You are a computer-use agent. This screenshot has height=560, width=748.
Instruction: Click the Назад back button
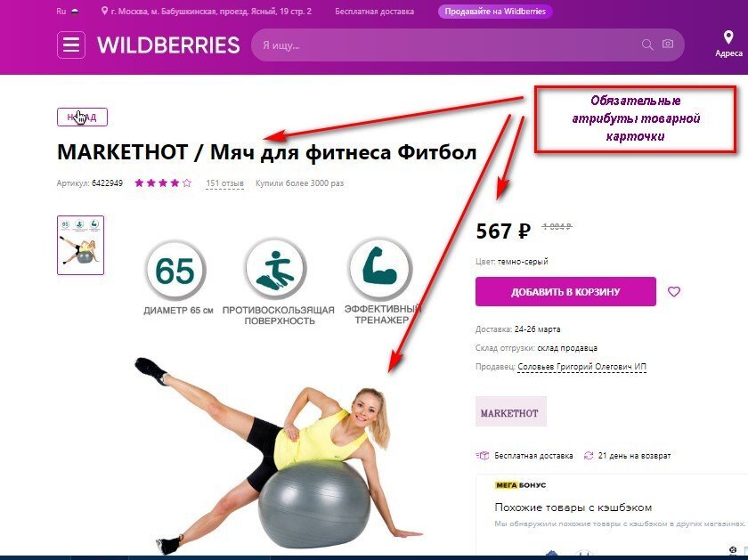tap(82, 117)
